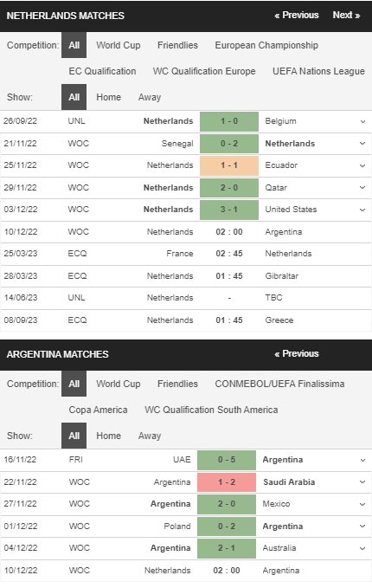Image resolution: width=372 pixels, height=588 pixels.
Task: Go to Next Netherlands matches
Action: point(346,15)
